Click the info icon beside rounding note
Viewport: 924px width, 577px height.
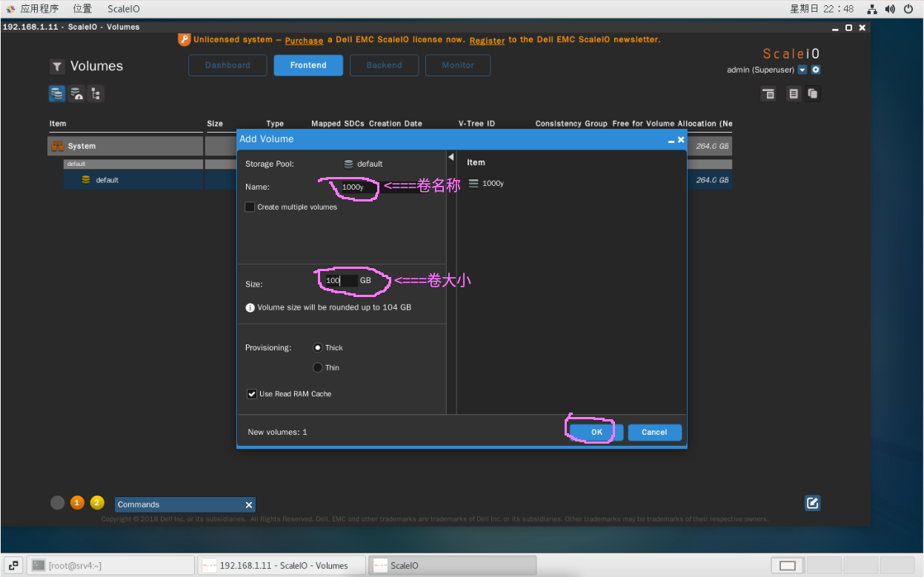click(250, 307)
